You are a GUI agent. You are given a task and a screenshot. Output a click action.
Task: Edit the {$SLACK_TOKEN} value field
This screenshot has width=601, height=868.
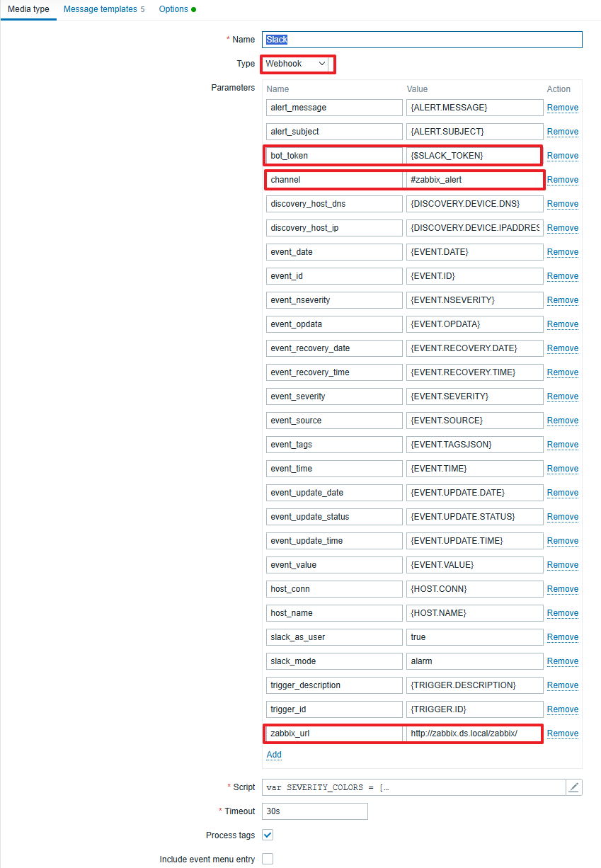475,156
